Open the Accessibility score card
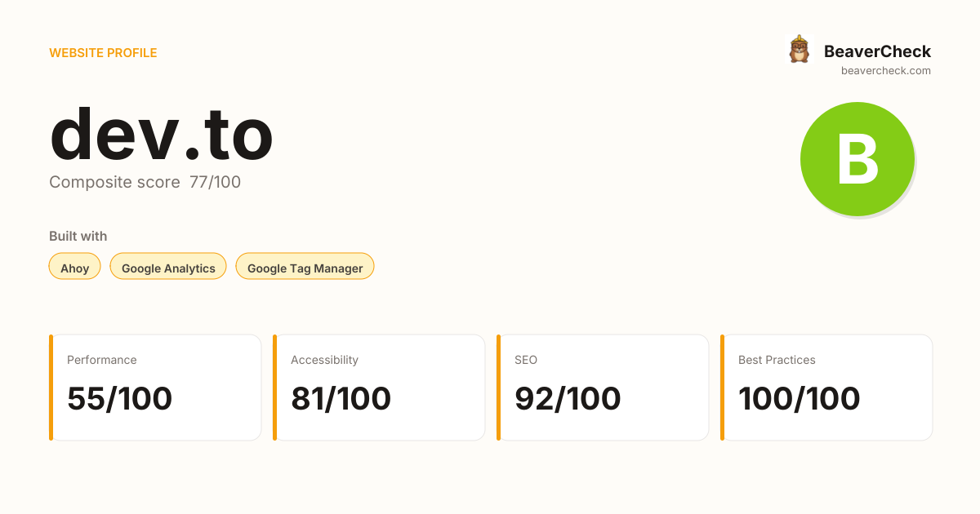This screenshot has width=980, height=514. click(x=379, y=388)
